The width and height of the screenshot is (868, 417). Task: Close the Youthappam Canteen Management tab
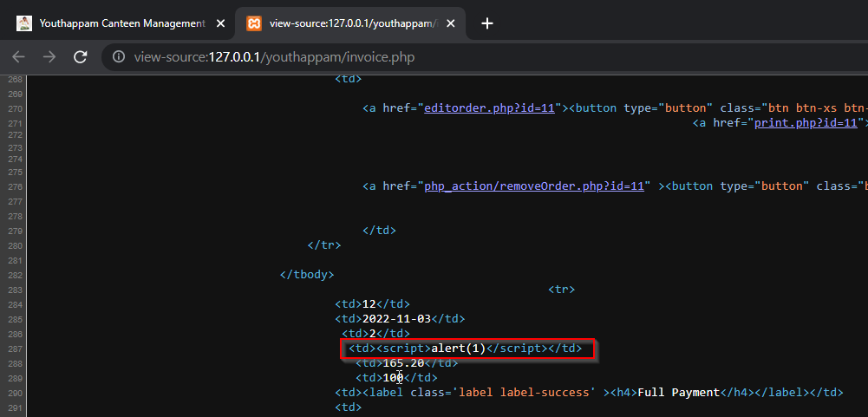coord(220,23)
